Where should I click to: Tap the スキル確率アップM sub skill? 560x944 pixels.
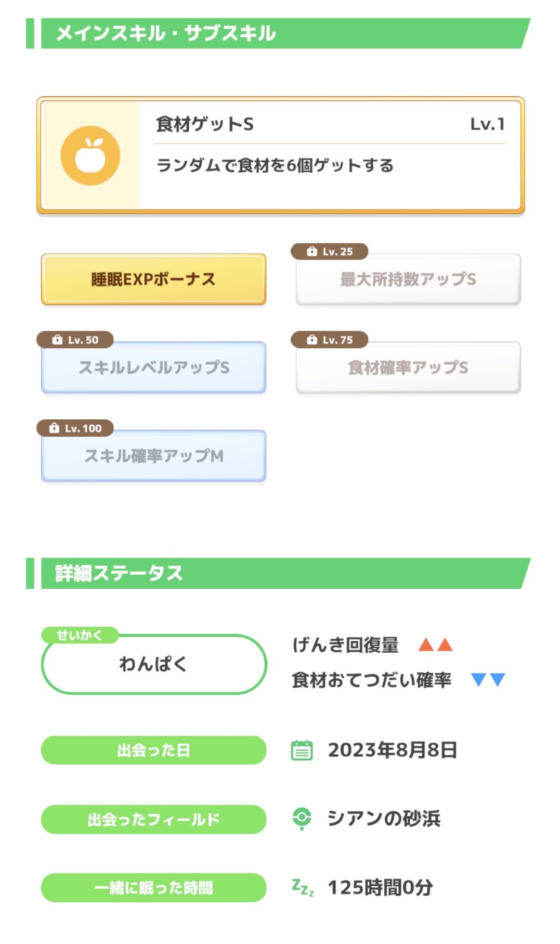tap(153, 456)
